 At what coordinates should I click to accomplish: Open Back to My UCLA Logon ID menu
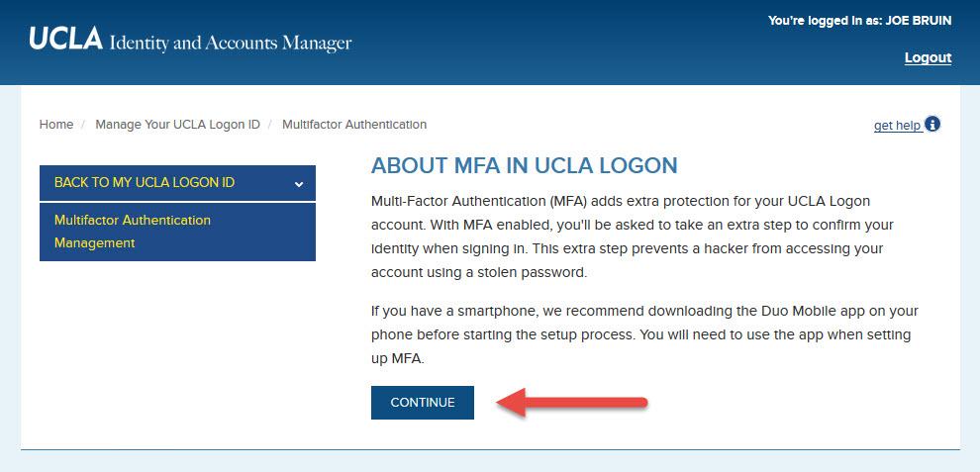click(145, 183)
